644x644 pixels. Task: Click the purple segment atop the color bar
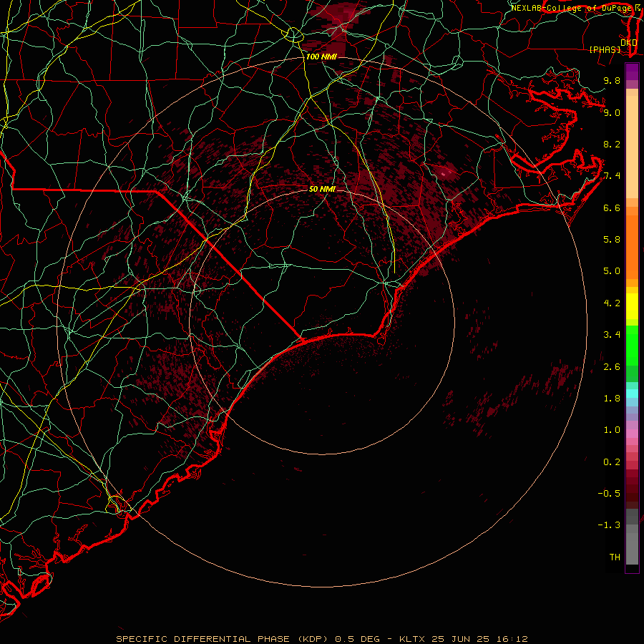(632, 72)
